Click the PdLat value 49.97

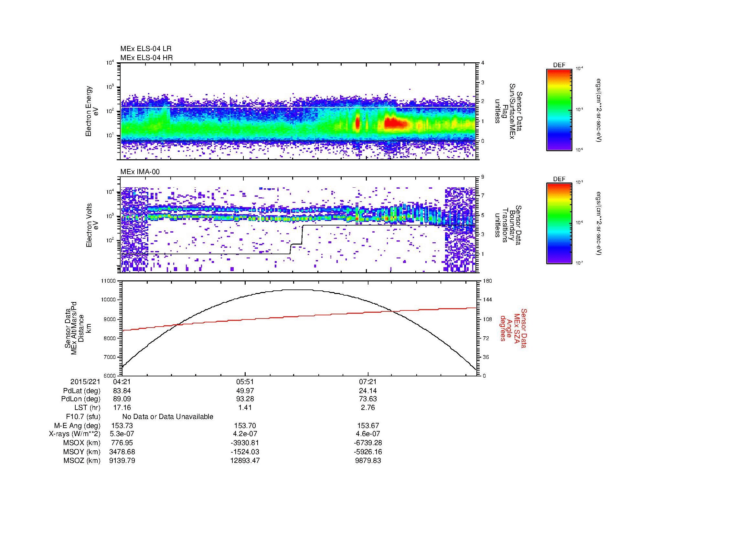(x=245, y=391)
